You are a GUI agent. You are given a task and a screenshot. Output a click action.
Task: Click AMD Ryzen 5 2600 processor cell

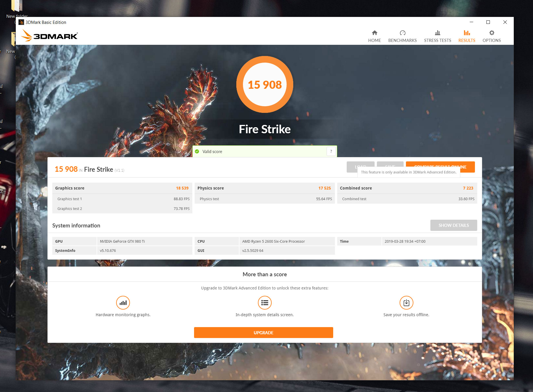click(x=287, y=241)
